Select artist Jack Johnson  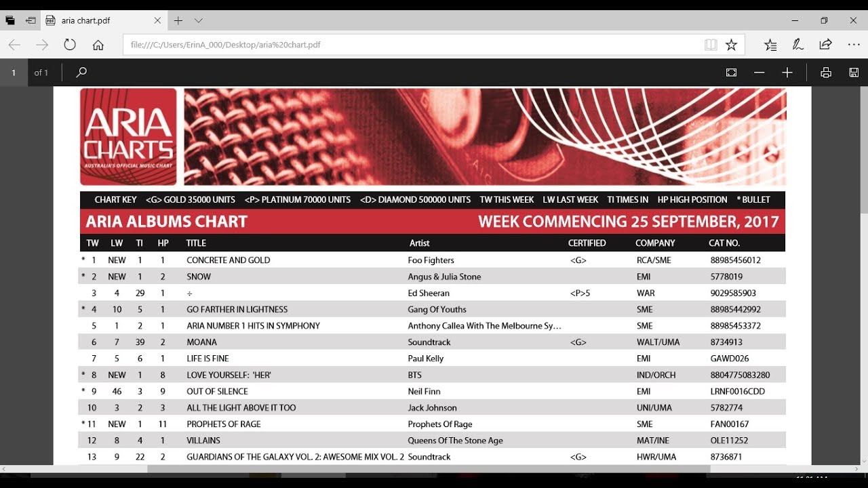click(x=433, y=407)
